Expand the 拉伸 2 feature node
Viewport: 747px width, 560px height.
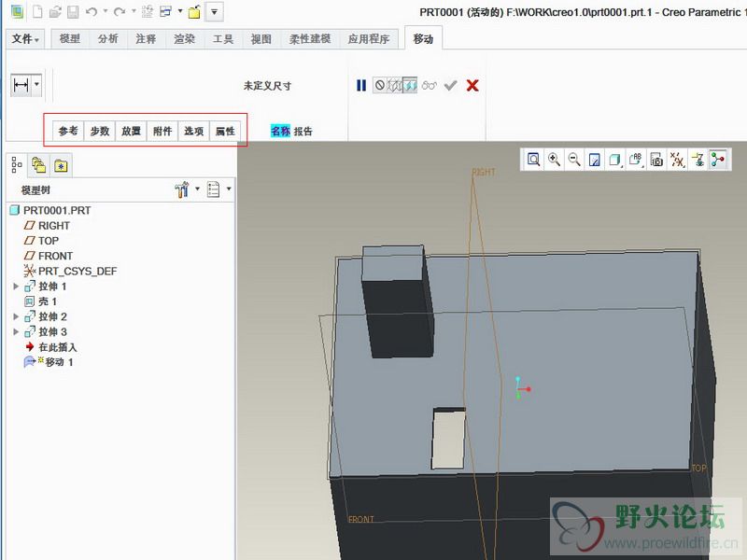16,316
